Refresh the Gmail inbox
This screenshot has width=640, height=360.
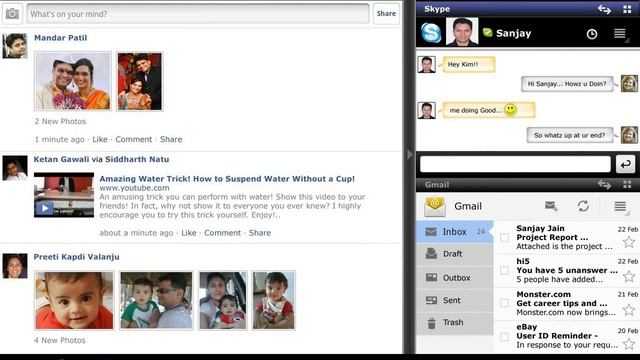click(583, 206)
